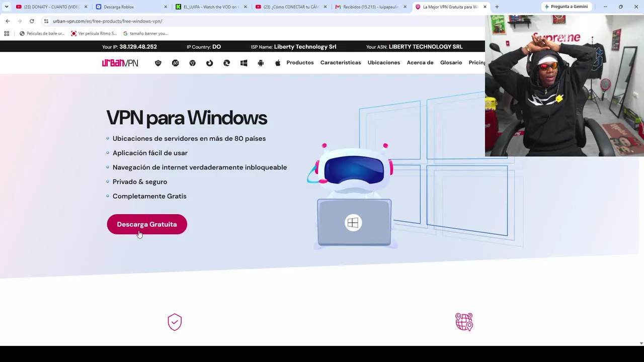Close the Gmail Recibidos tab
Image resolution: width=644 pixels, height=362 pixels.
[x=405, y=7]
